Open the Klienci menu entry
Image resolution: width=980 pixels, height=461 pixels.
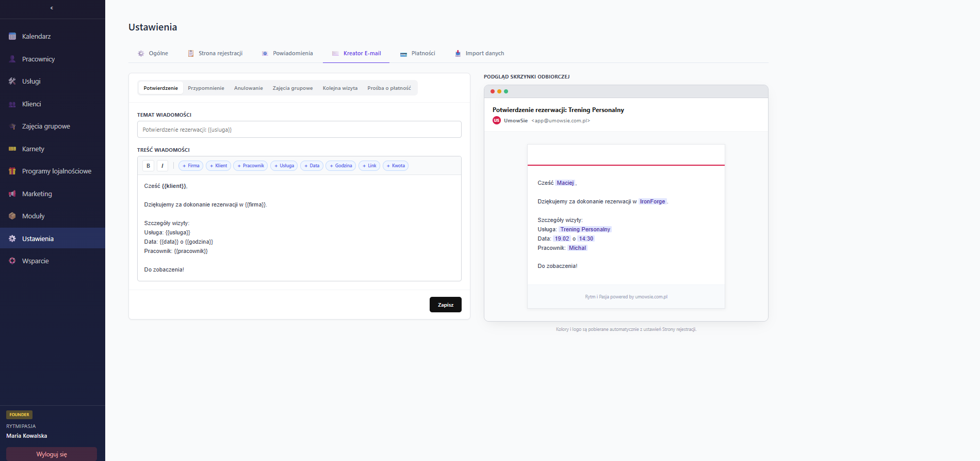[53, 104]
